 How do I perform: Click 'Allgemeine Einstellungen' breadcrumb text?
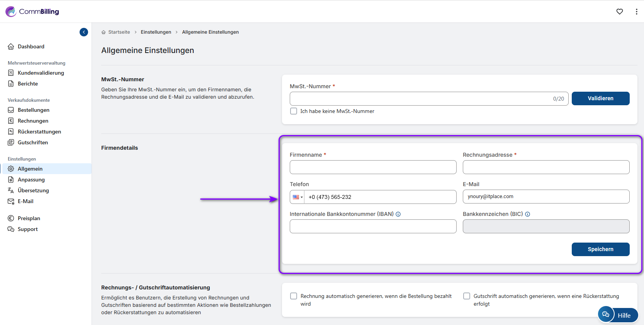(210, 32)
